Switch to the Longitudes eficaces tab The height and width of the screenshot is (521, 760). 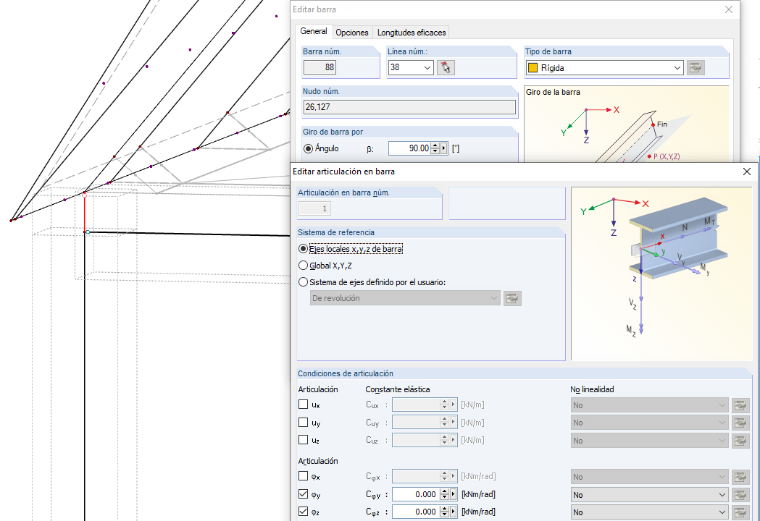pyautogui.click(x=412, y=32)
